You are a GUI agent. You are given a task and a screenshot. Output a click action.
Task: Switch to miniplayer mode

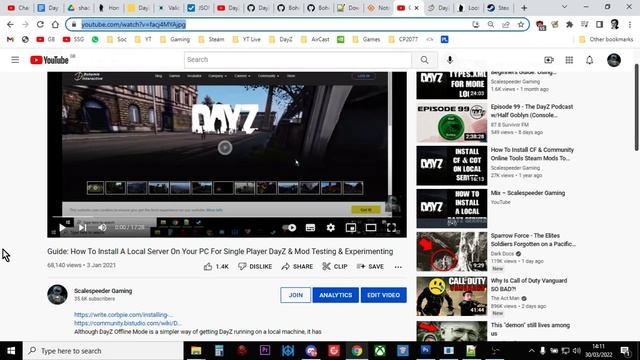[x=351, y=227]
